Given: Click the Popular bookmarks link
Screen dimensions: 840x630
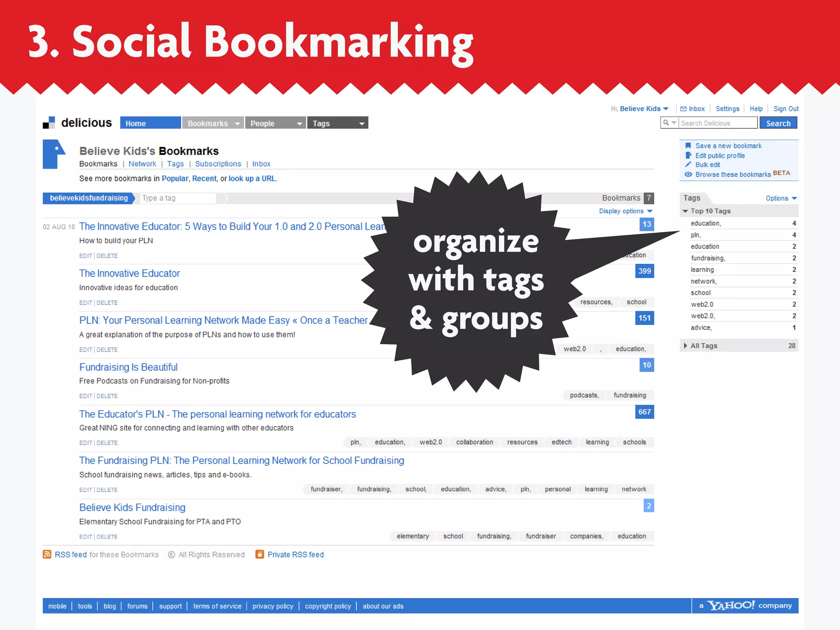Looking at the screenshot, I should [175, 178].
